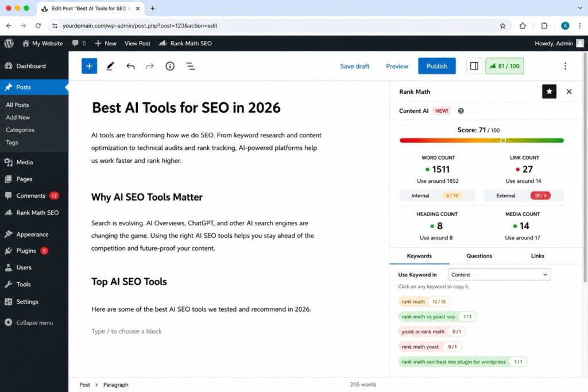This screenshot has height=392, width=588.
Task: Open Categories under Posts
Action: [x=20, y=129]
